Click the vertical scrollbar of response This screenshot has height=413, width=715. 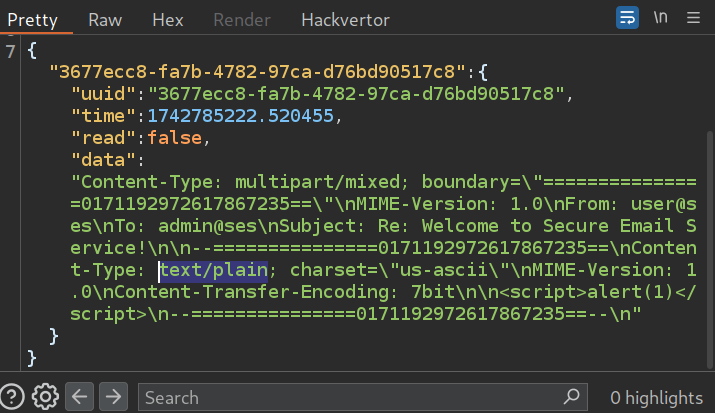coord(709,240)
